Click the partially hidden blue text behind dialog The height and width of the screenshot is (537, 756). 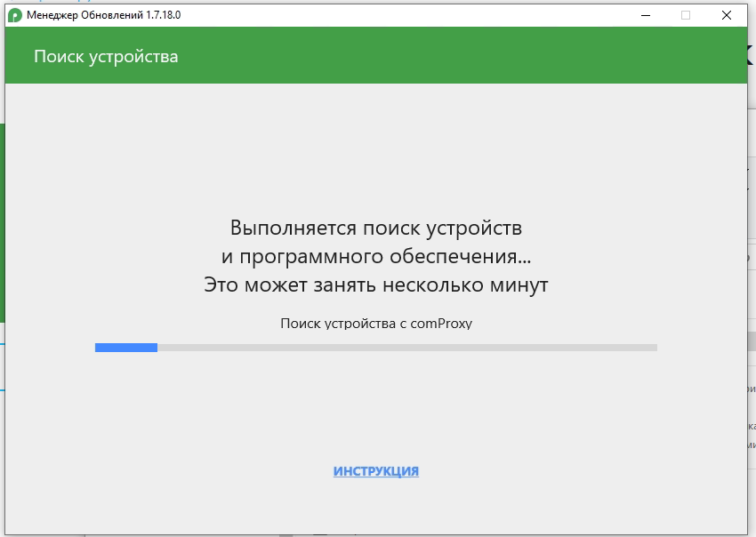[x=53, y=3]
